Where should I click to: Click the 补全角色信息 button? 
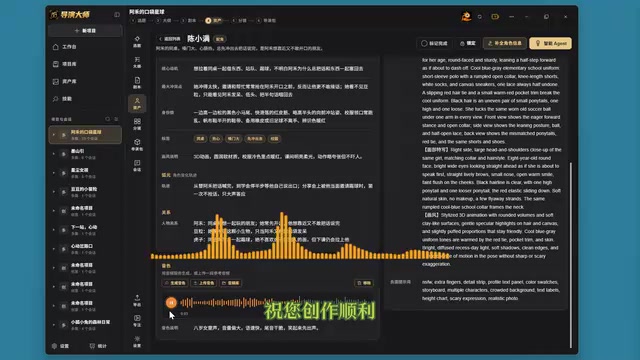505,43
